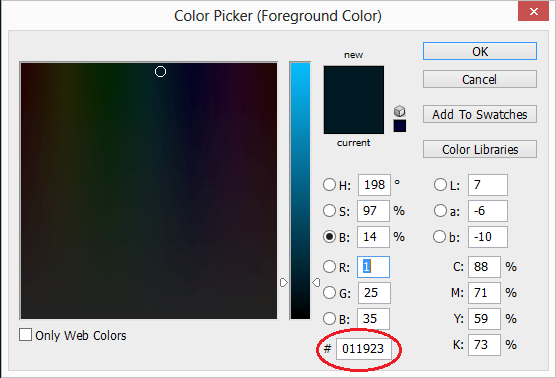
Task: Click the vertical brightness slider bar
Action: click(x=300, y=191)
